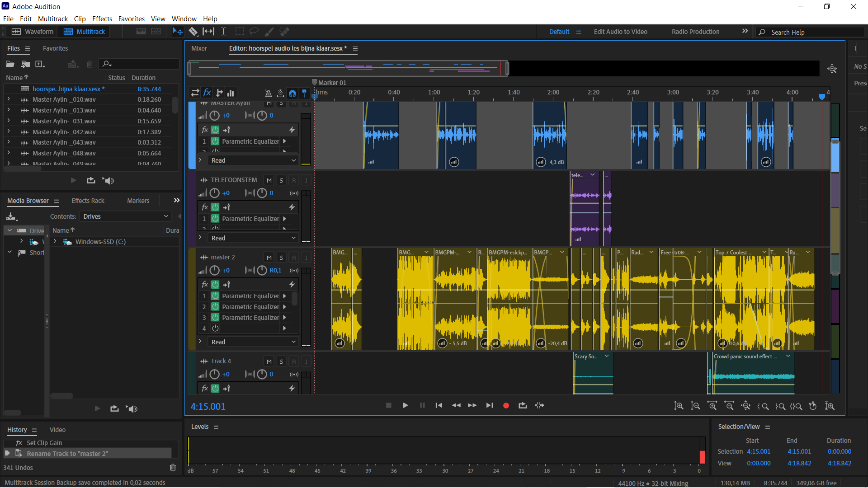Click the Record button in transport
868x488 pixels.
pyautogui.click(x=506, y=406)
